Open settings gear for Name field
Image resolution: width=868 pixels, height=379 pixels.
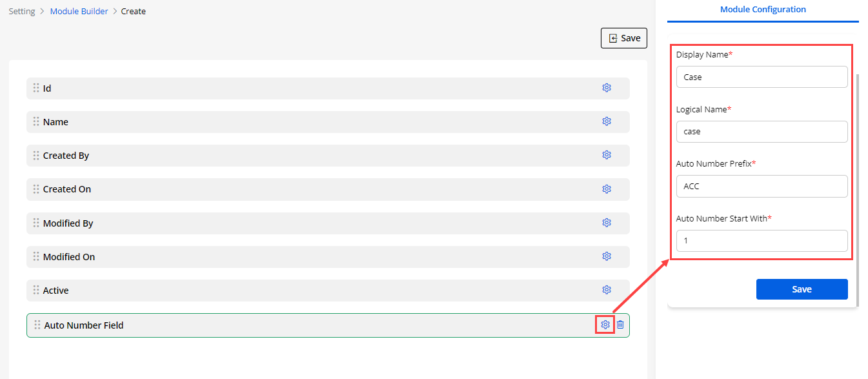click(x=607, y=121)
